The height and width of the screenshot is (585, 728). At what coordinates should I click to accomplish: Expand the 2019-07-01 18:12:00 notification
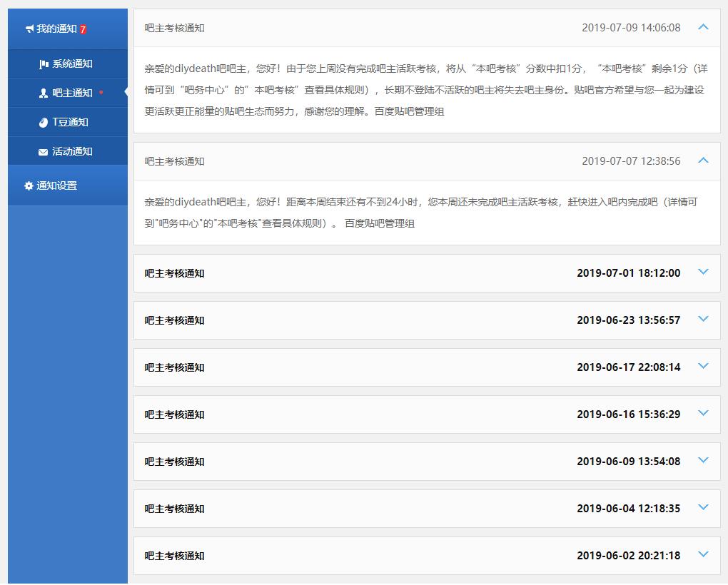pyautogui.click(x=704, y=272)
